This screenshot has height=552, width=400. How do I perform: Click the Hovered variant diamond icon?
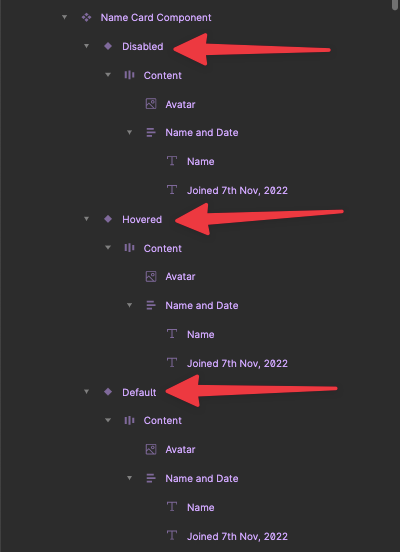coord(108,219)
